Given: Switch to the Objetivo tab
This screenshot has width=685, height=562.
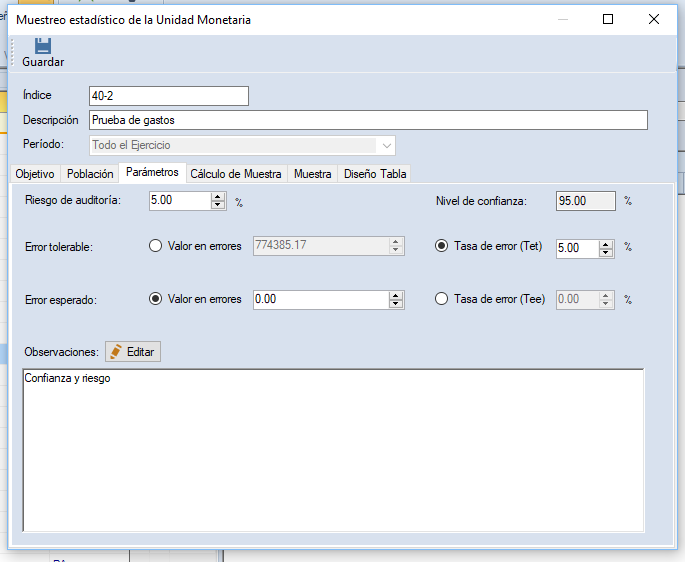Looking at the screenshot, I should coord(35,173).
